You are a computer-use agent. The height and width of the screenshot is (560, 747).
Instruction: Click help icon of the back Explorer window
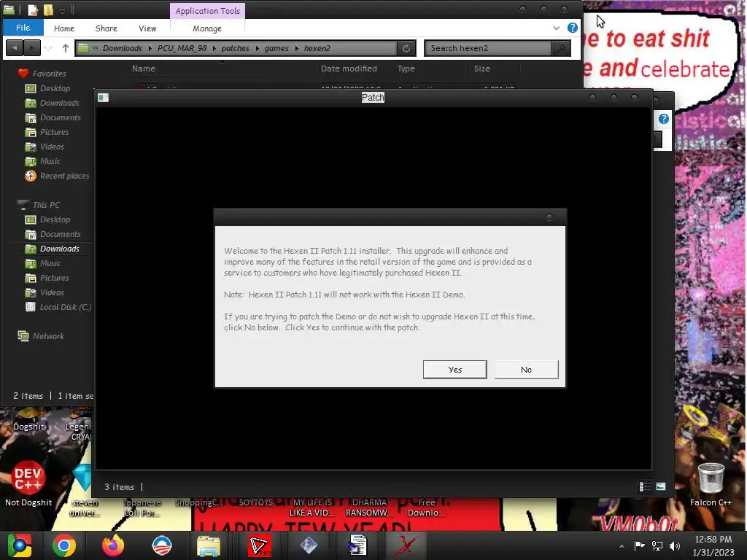pos(664,119)
